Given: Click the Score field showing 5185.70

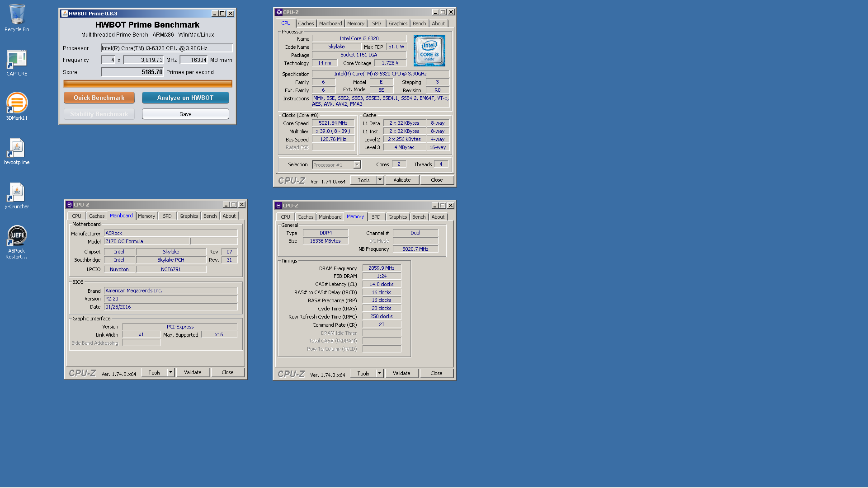Looking at the screenshot, I should click(132, 72).
